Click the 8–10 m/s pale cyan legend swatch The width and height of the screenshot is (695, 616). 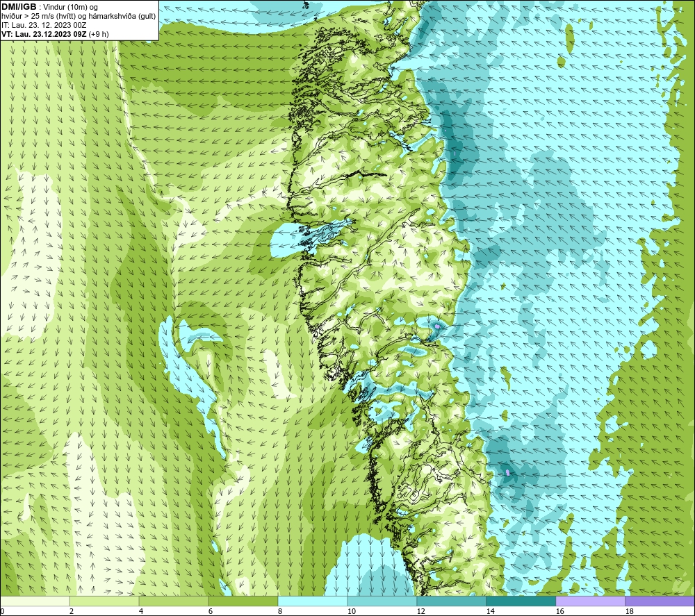(x=313, y=601)
